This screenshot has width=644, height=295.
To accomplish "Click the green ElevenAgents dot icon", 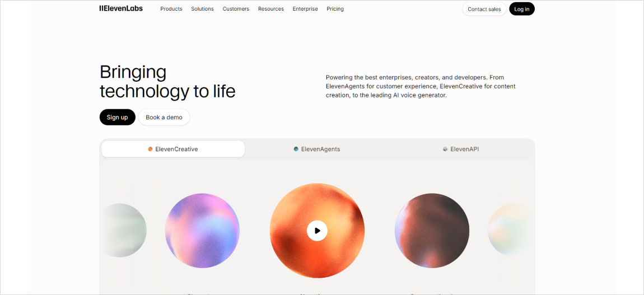I will tap(296, 149).
